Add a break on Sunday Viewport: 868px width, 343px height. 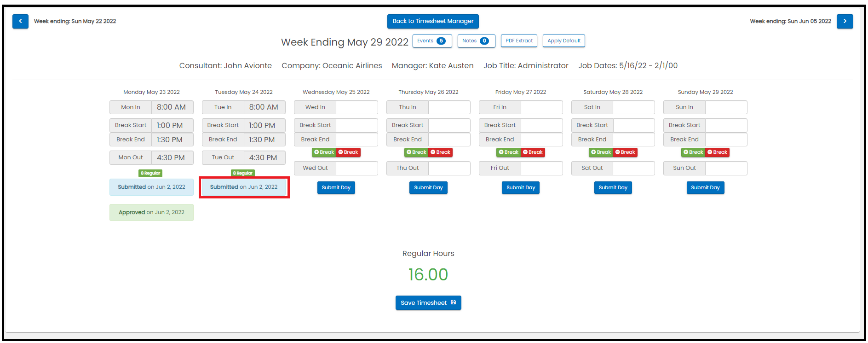click(x=693, y=152)
